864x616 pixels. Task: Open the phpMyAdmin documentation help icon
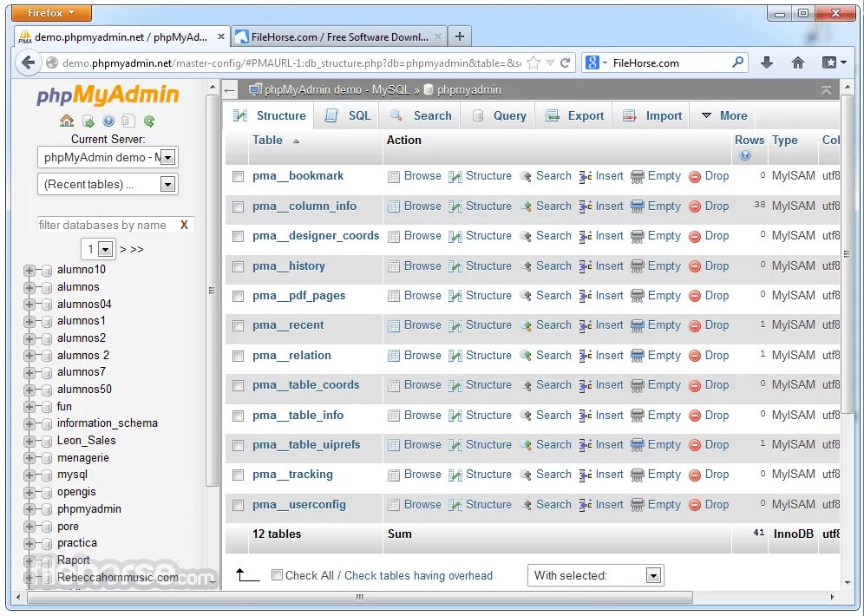point(108,121)
